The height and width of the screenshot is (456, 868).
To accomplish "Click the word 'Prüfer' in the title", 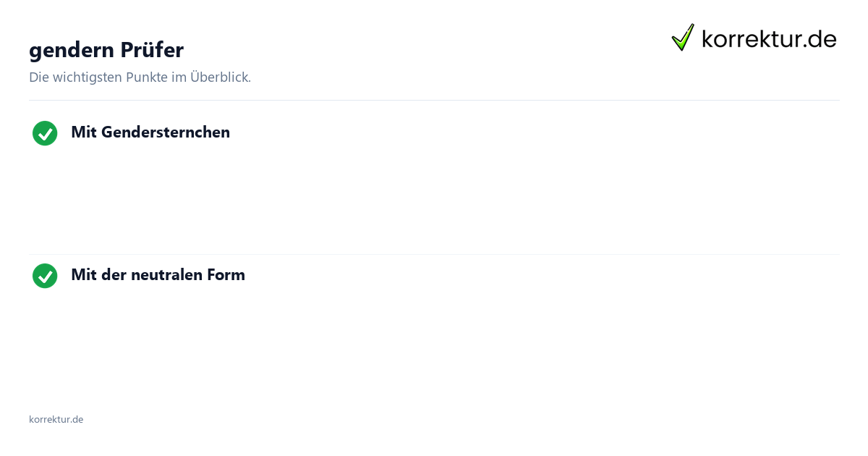I will (151, 50).
